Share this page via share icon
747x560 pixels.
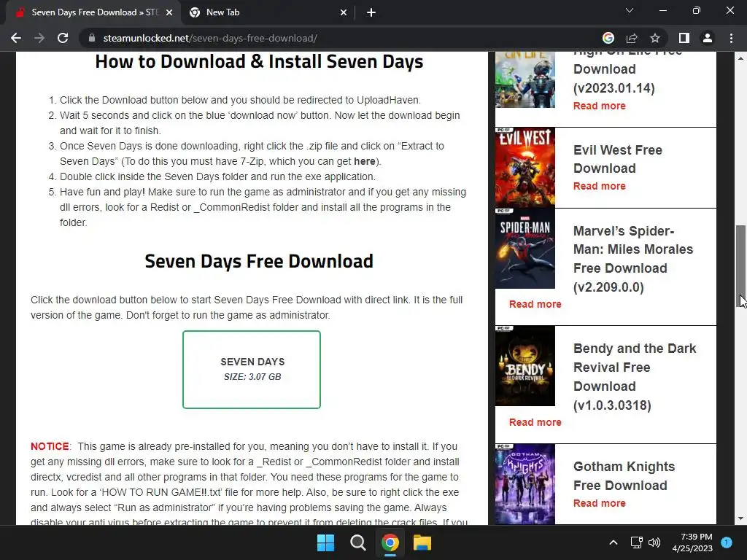[x=632, y=38]
